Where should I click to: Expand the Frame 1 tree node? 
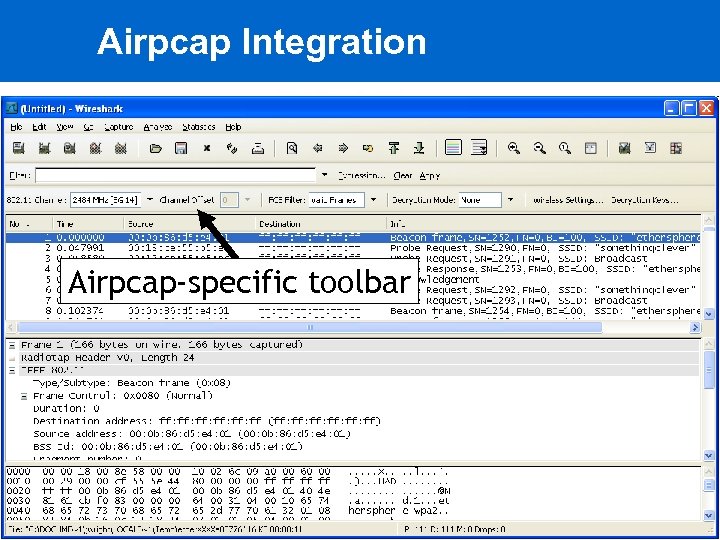tap(12, 345)
